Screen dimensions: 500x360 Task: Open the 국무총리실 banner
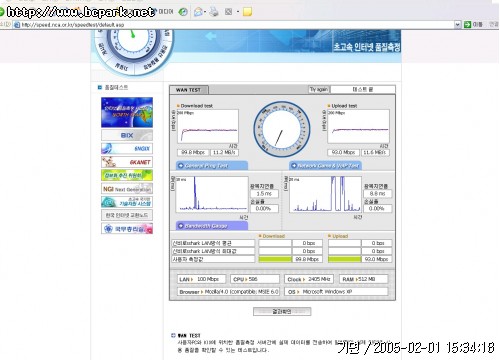point(127,229)
